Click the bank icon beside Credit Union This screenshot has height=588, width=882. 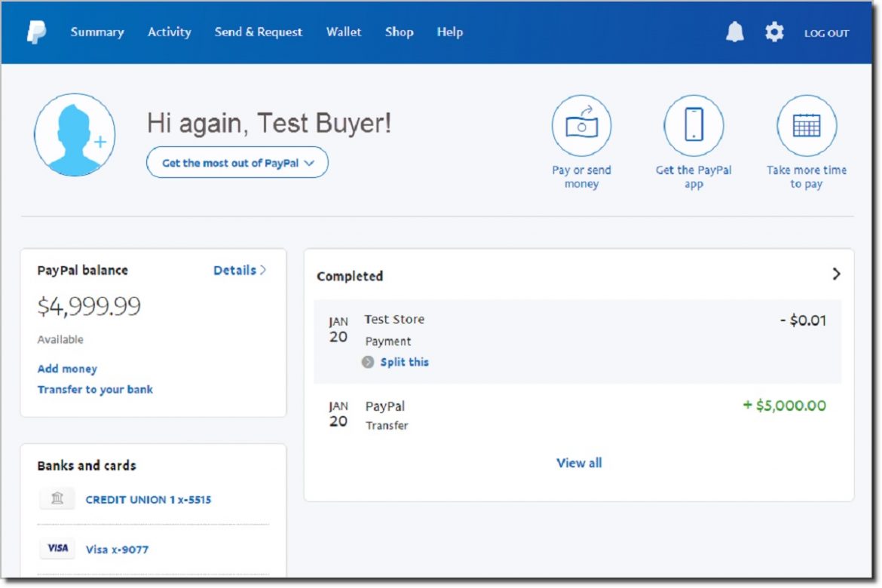coord(57,498)
